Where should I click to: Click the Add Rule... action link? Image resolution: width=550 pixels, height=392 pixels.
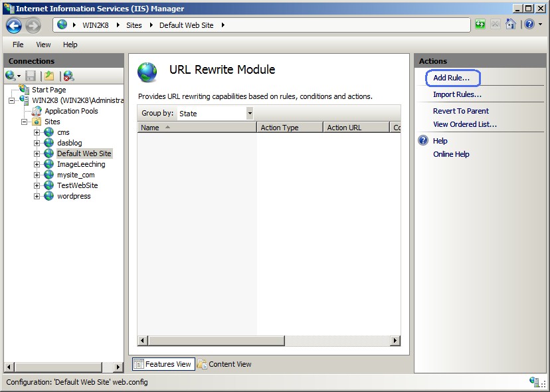coord(451,78)
